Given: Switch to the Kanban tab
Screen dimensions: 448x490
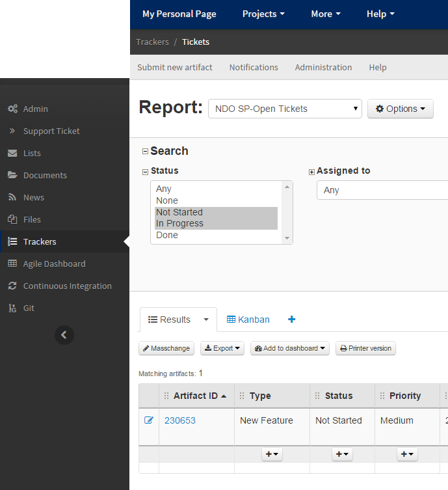Looking at the screenshot, I should click(248, 320).
